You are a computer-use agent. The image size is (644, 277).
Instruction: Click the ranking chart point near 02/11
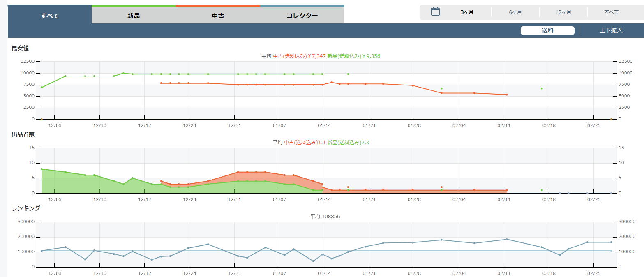pos(507,239)
